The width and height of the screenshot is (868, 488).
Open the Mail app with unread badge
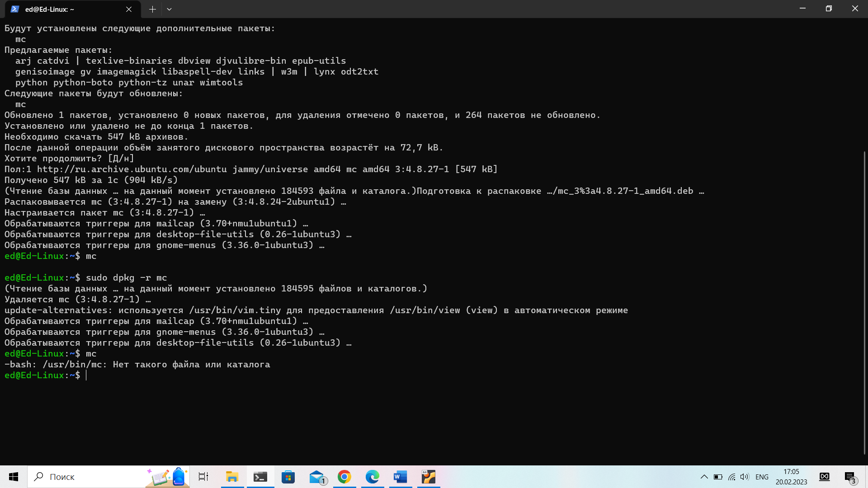[x=317, y=477]
